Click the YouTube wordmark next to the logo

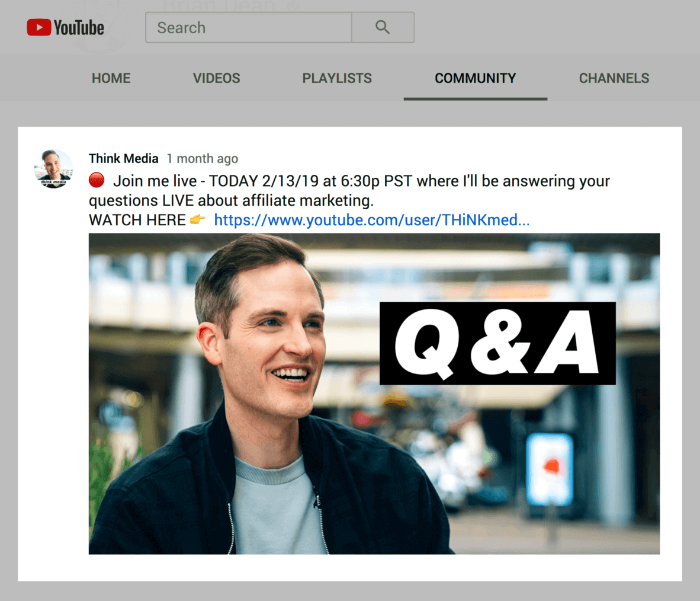[78, 27]
